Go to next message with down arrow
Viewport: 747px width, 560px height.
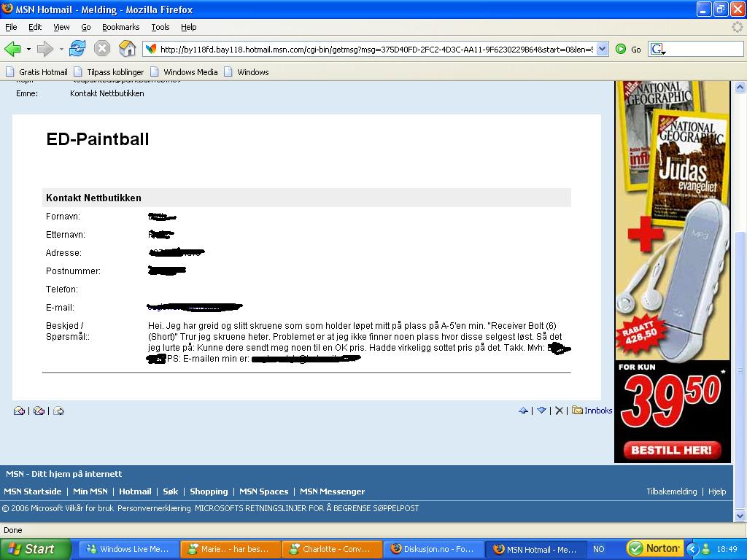coord(542,411)
